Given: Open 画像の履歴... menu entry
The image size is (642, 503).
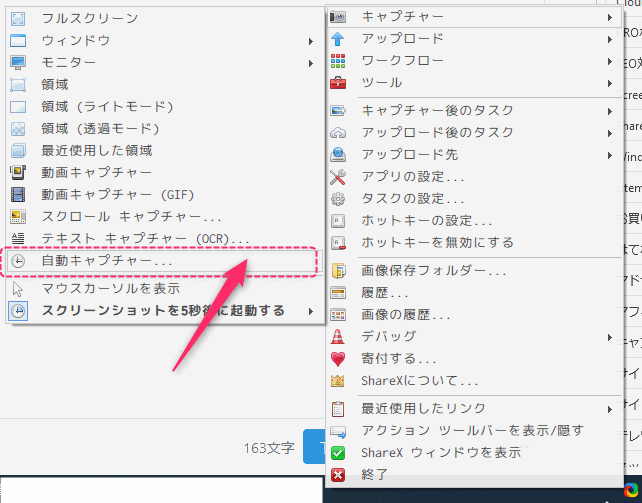Looking at the screenshot, I should pyautogui.click(x=475, y=315).
